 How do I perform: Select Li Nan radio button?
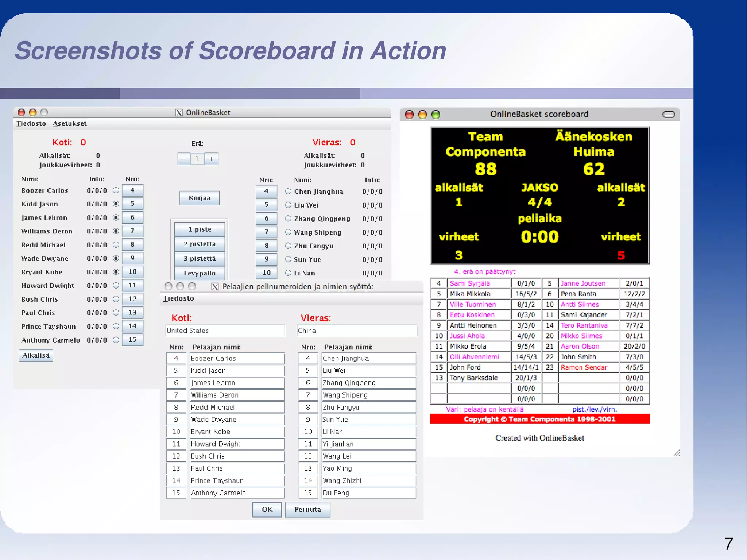click(288, 273)
